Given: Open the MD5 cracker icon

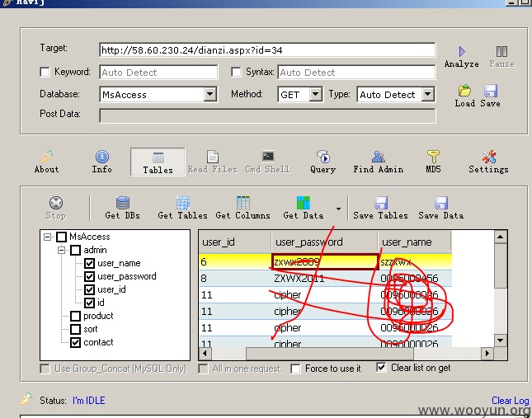Looking at the screenshot, I should [x=433, y=157].
